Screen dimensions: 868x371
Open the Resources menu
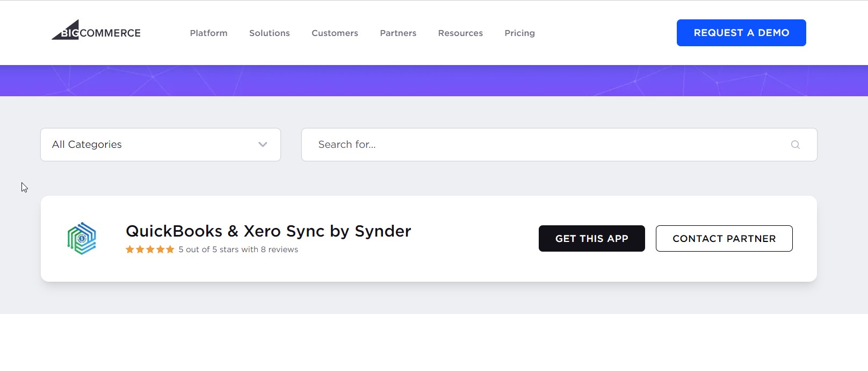coord(460,33)
